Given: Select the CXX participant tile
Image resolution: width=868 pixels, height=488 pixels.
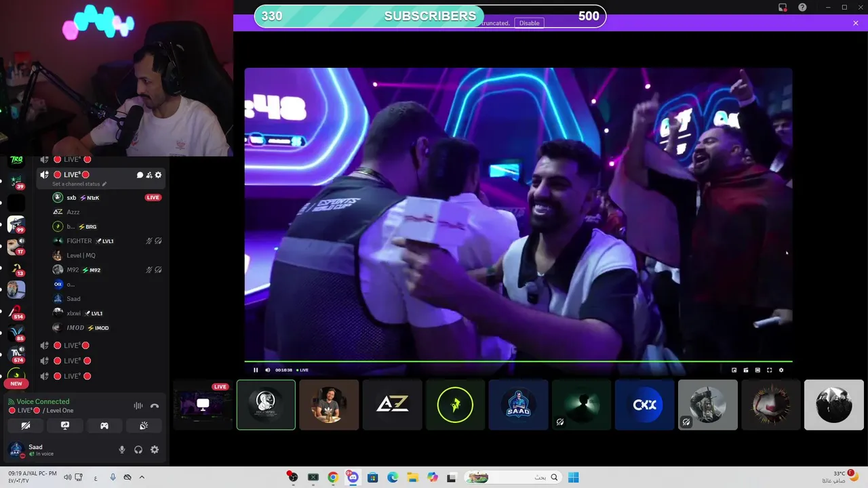Looking at the screenshot, I should tap(644, 405).
